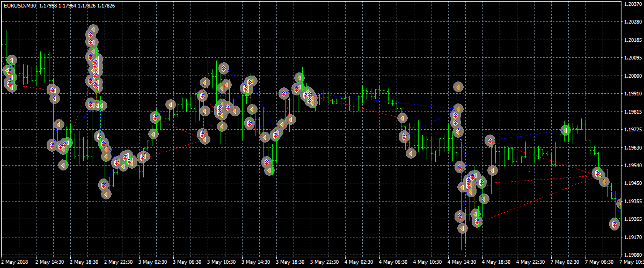The image size is (644, 268).
Task: Select the 3 May 10:30 time label
Action: point(221,263)
